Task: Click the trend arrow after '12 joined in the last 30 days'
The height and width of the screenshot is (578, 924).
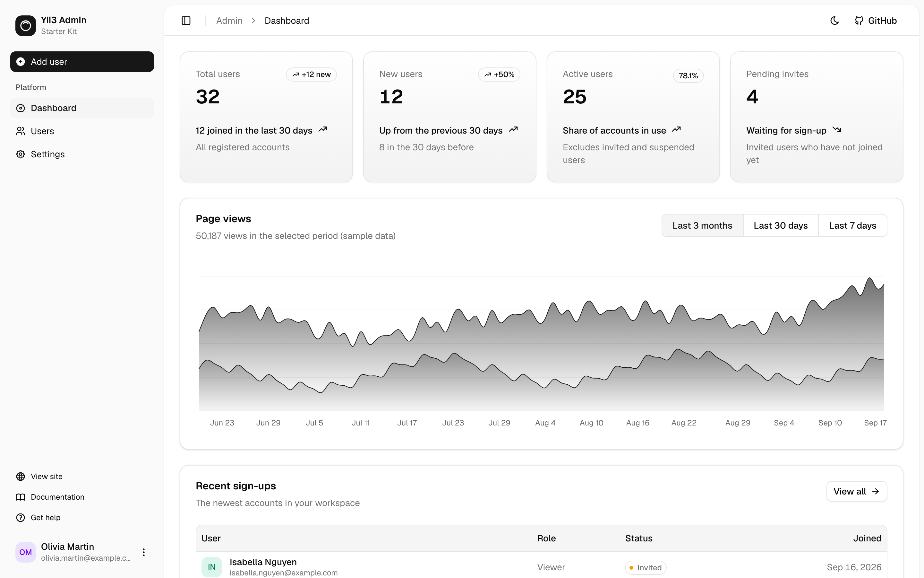Action: [323, 130]
